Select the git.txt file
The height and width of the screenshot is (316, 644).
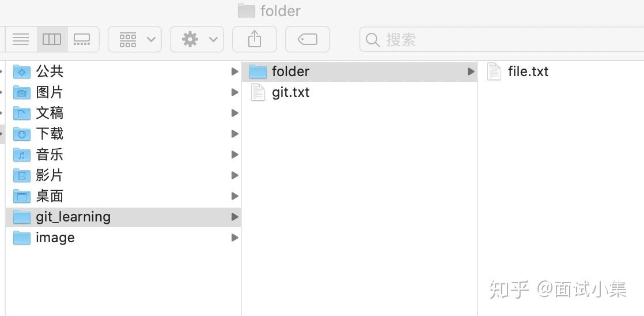tap(290, 92)
